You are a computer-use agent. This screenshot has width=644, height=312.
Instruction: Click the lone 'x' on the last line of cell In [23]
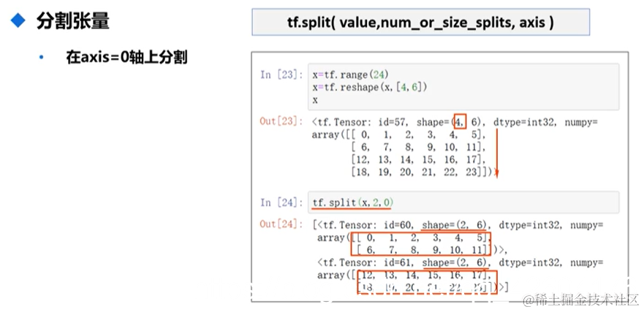click(x=315, y=100)
